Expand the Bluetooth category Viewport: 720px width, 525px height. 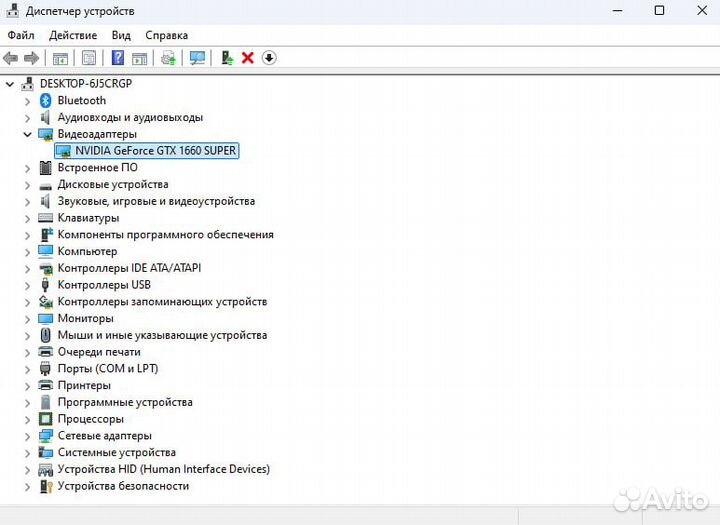(27, 100)
